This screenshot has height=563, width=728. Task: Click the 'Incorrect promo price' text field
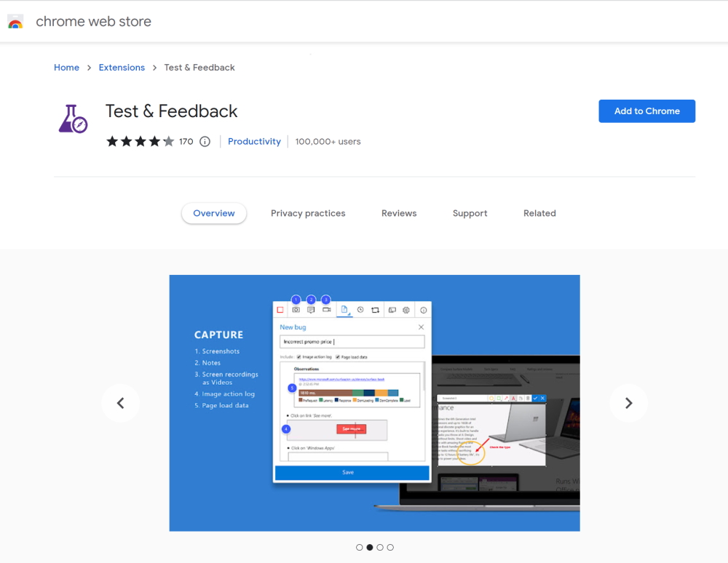coord(352,341)
